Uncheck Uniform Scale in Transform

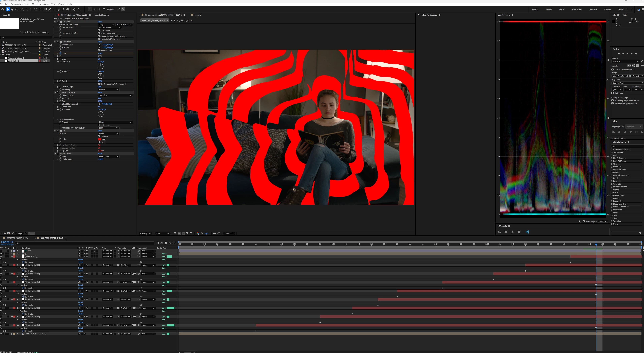[x=99, y=51]
